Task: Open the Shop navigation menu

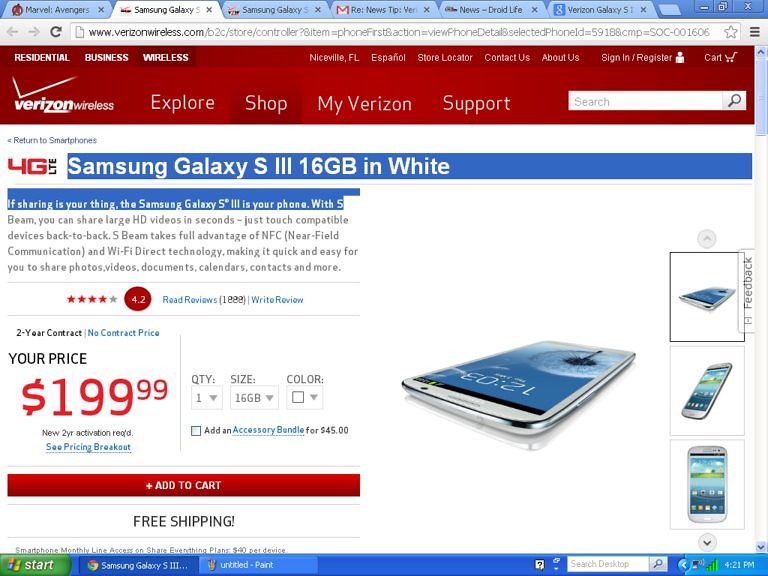Action: click(x=266, y=103)
